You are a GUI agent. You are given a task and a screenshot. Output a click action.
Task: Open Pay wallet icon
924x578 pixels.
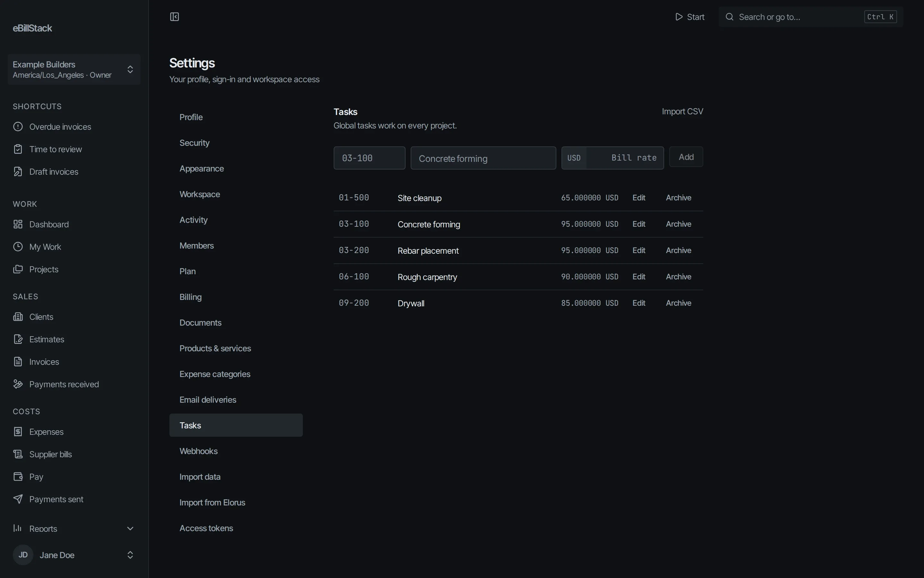pos(18,477)
